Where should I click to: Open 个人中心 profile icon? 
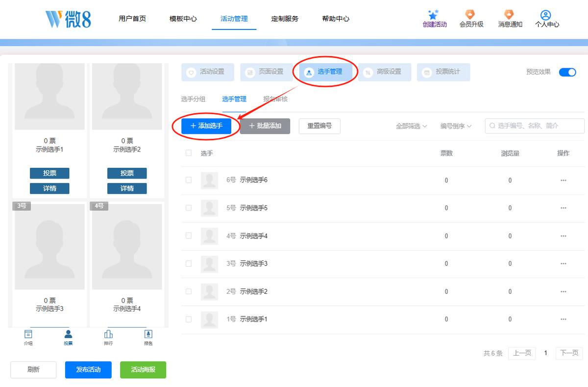(x=546, y=15)
